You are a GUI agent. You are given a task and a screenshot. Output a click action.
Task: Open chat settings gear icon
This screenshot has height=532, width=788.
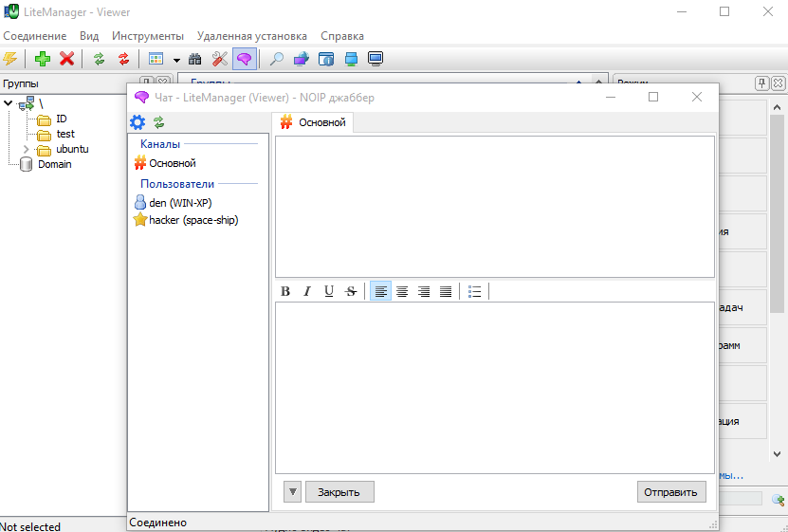point(137,122)
